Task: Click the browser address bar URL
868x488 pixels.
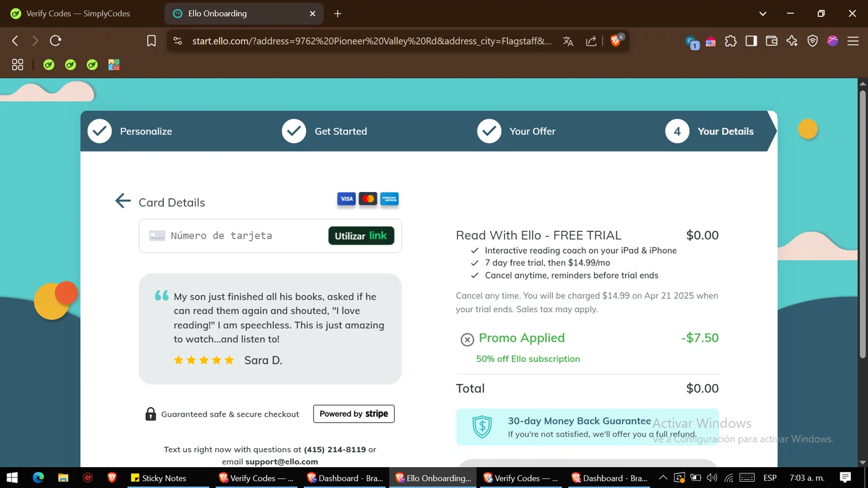Action: click(372, 41)
